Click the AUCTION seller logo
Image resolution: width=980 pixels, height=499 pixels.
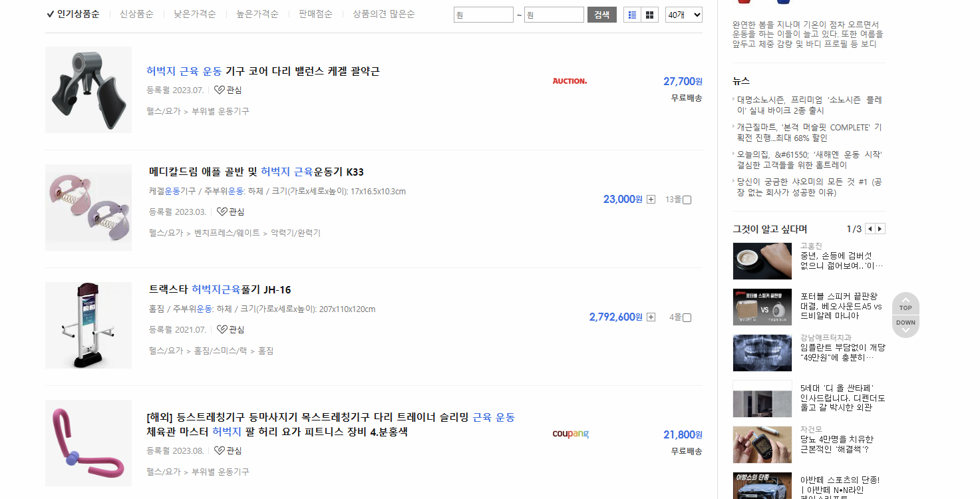(x=570, y=81)
